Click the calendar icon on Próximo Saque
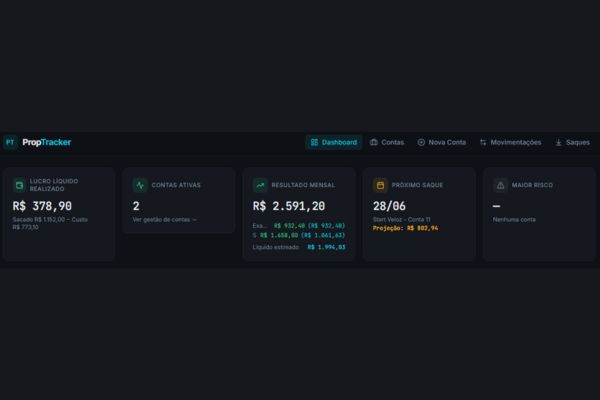The height and width of the screenshot is (400, 600). click(380, 185)
